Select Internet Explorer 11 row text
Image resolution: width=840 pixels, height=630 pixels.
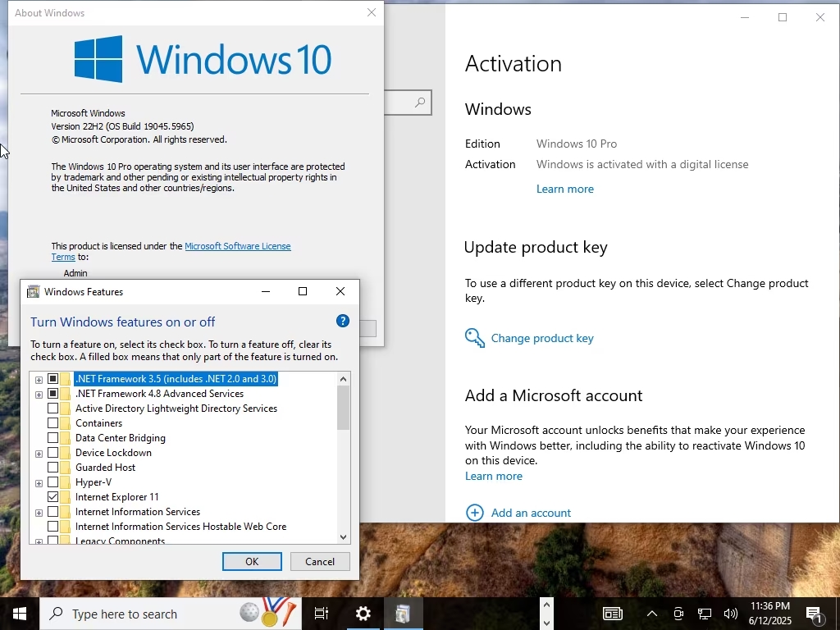(116, 496)
